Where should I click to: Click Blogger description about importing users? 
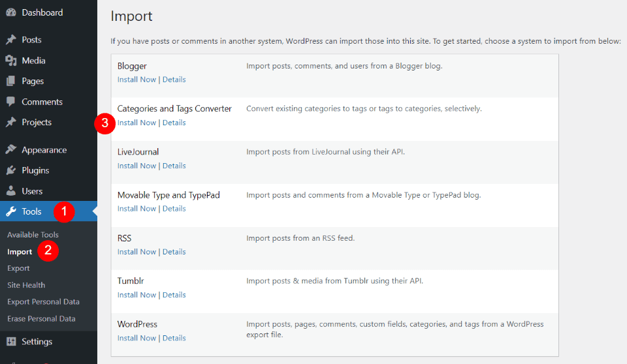click(344, 66)
